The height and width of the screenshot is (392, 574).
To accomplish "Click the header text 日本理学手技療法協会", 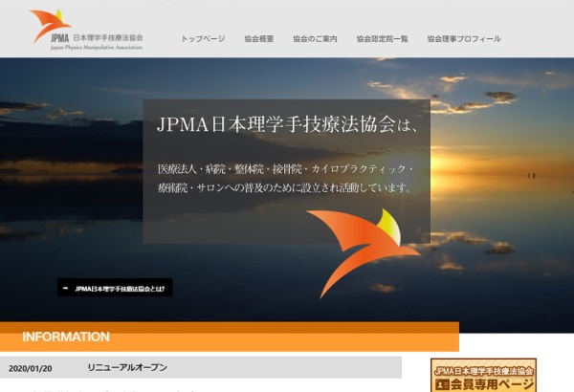I will tap(108, 37).
